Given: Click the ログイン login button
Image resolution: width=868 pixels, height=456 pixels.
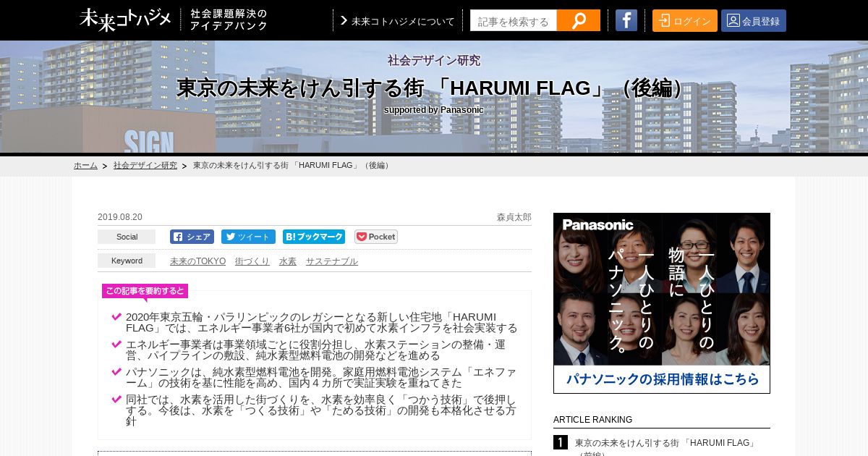Looking at the screenshot, I should (685, 20).
